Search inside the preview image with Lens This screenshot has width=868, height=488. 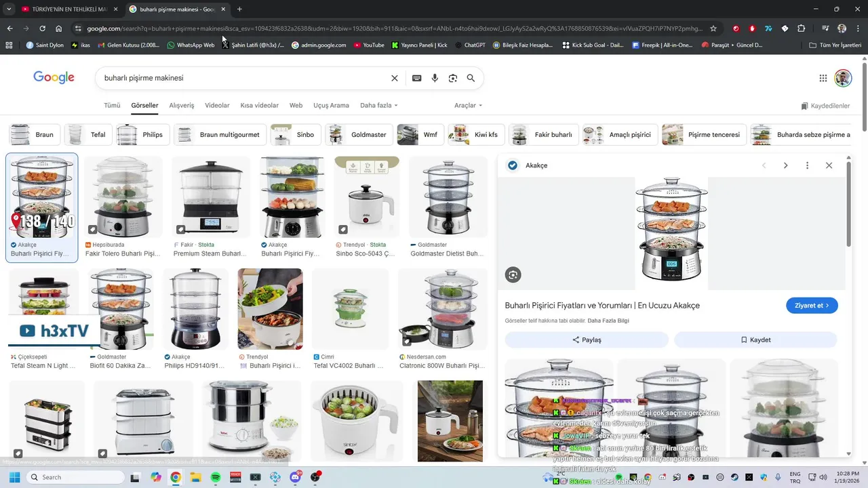point(513,274)
